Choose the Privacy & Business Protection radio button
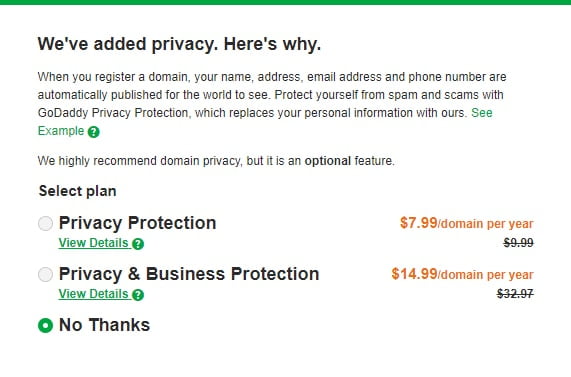Image resolution: width=571 pixels, height=377 pixels. click(x=46, y=274)
